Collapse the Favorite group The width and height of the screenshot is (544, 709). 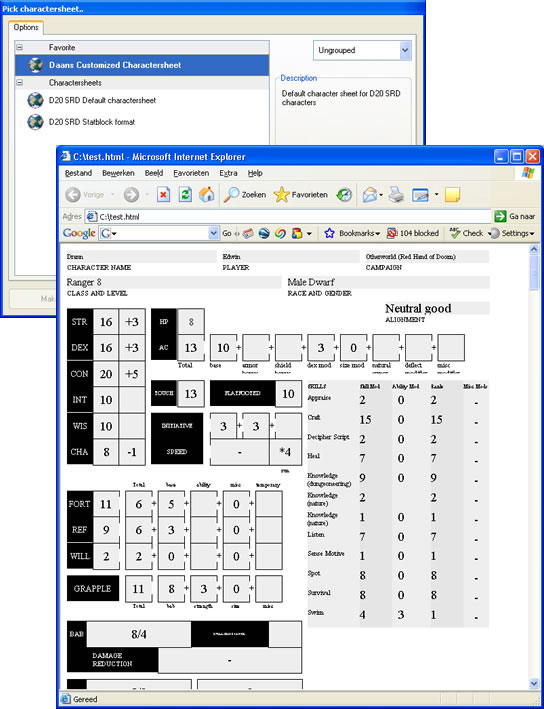click(x=19, y=47)
